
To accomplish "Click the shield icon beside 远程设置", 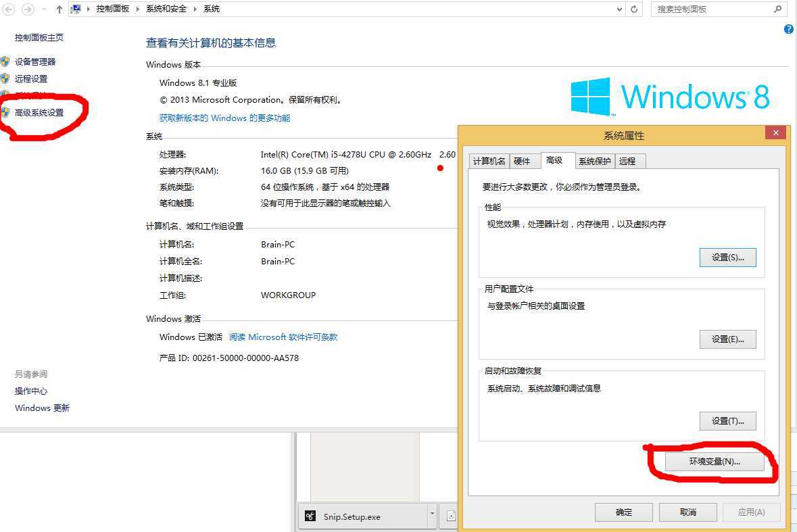I will pyautogui.click(x=5, y=78).
